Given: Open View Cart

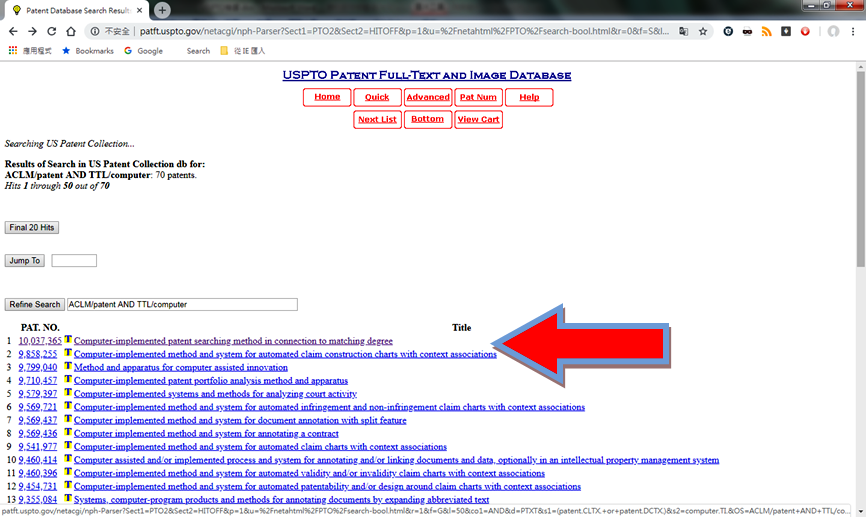Looking at the screenshot, I should tap(478, 119).
